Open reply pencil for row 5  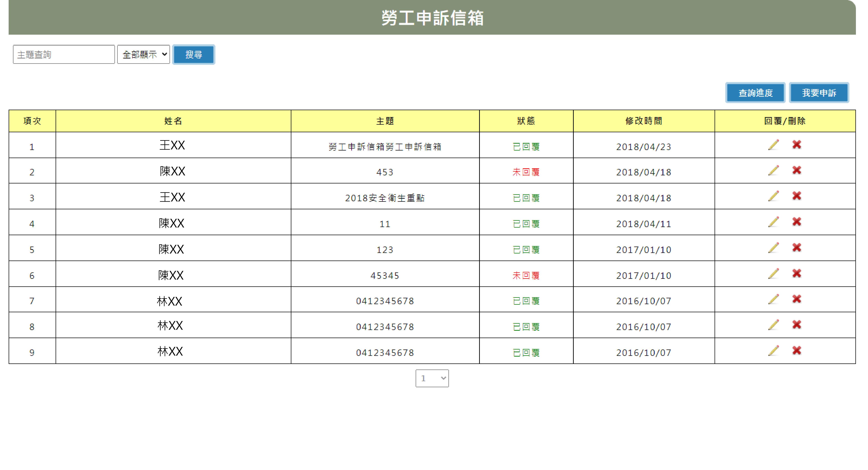pos(773,248)
